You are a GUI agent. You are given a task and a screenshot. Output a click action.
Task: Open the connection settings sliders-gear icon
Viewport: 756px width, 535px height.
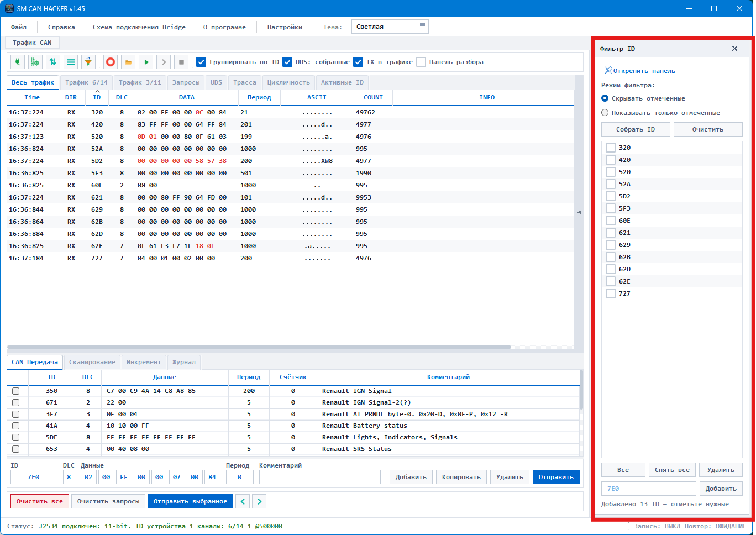click(35, 62)
